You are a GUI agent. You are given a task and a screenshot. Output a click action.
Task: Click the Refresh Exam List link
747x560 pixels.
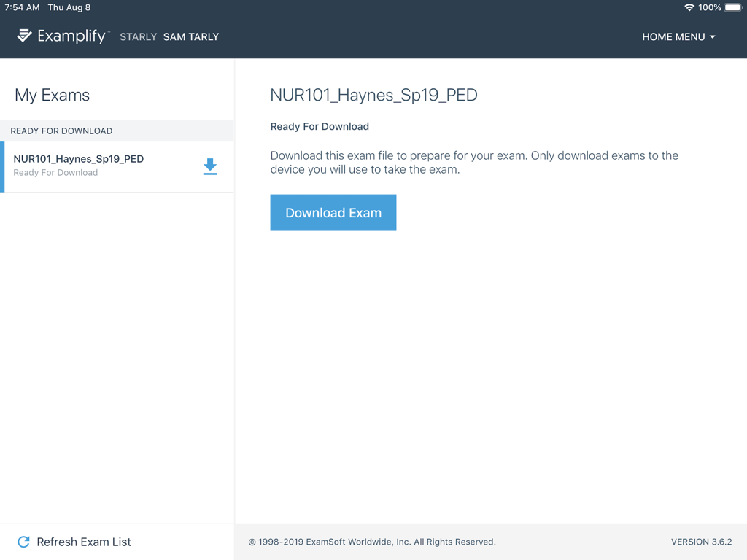click(84, 542)
